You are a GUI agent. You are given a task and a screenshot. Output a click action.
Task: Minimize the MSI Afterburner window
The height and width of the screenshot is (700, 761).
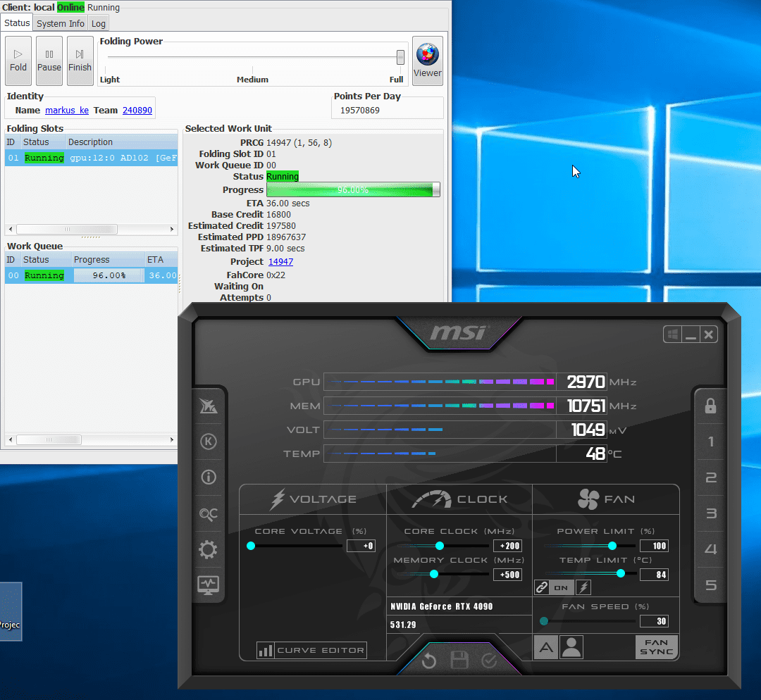coord(691,335)
